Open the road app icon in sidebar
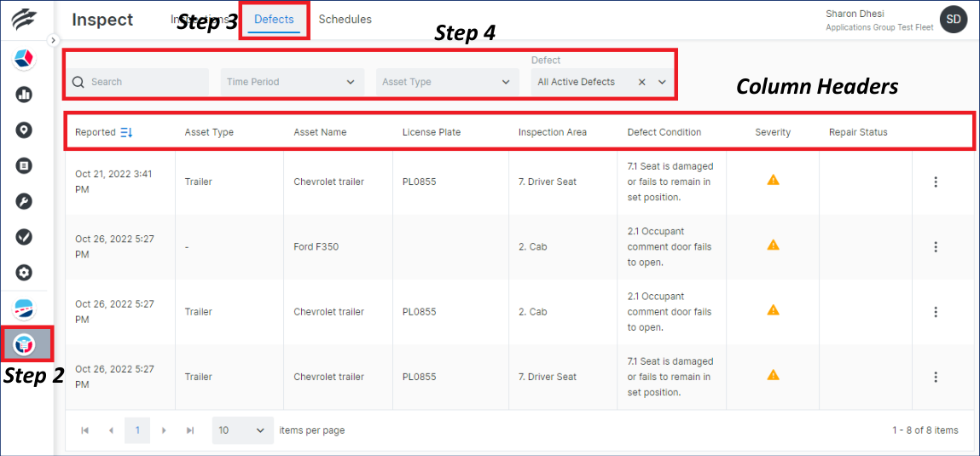Screen dimensions: 980x456 tap(24, 309)
